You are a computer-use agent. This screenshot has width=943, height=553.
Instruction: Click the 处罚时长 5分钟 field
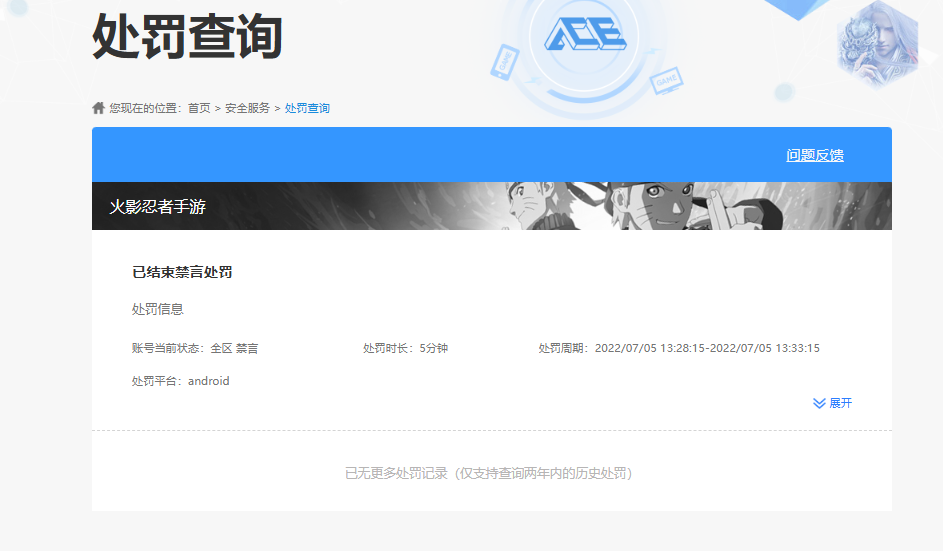click(405, 348)
